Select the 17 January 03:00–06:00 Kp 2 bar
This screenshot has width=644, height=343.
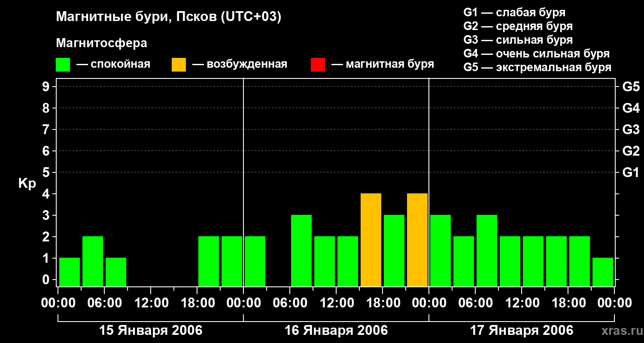[464, 262]
